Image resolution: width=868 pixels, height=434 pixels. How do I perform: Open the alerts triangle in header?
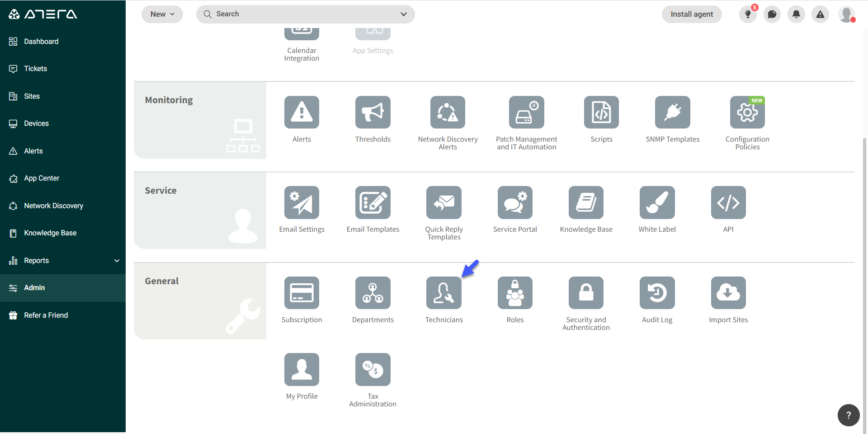[820, 14]
